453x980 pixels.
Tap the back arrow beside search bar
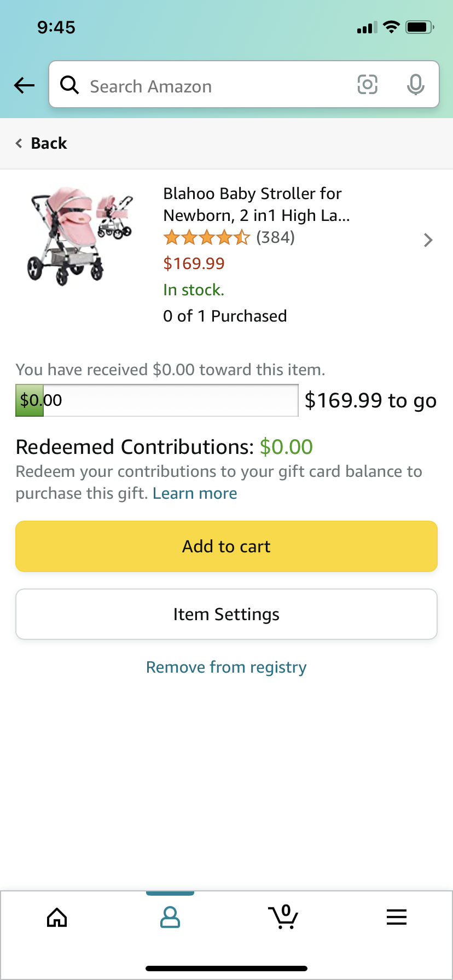(24, 85)
